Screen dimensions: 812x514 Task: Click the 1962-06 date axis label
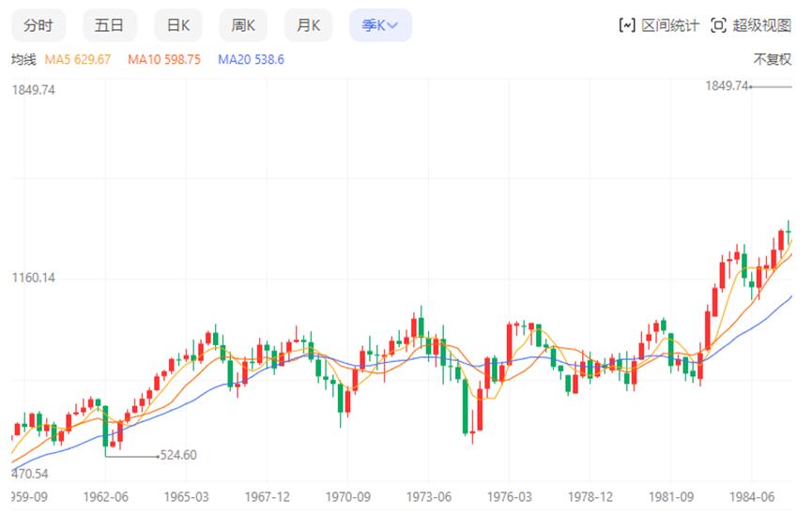tap(106, 497)
